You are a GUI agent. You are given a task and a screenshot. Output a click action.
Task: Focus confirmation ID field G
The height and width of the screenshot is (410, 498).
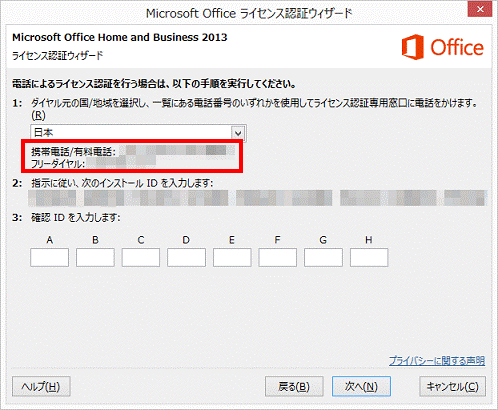coord(323,257)
